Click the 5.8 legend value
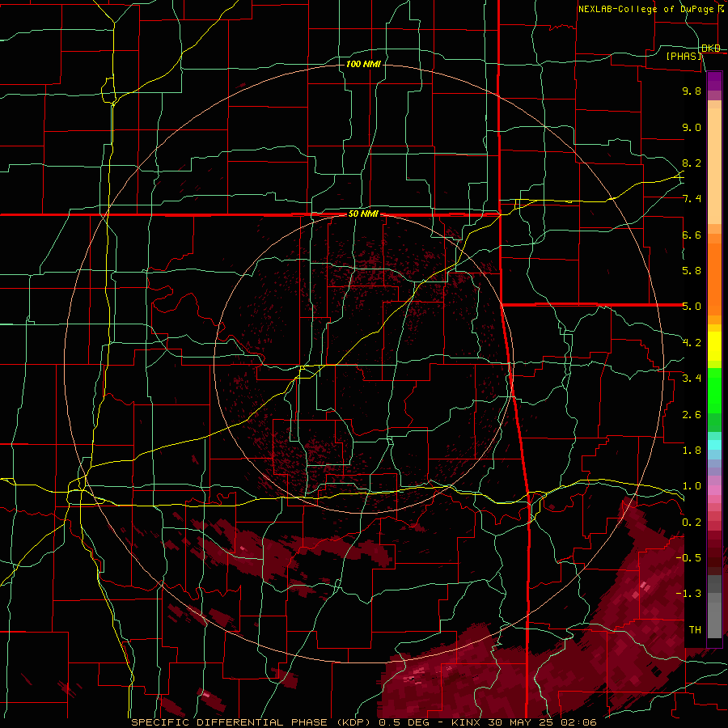This screenshot has width=728, height=728. point(692,271)
